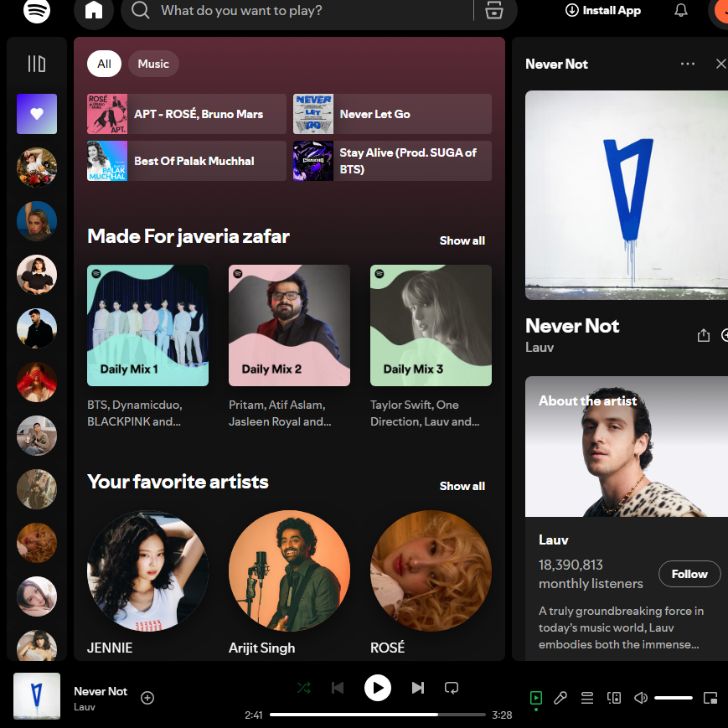This screenshot has height=728, width=728.
Task: Click 'Lauv' name in artist card
Action: (x=554, y=540)
